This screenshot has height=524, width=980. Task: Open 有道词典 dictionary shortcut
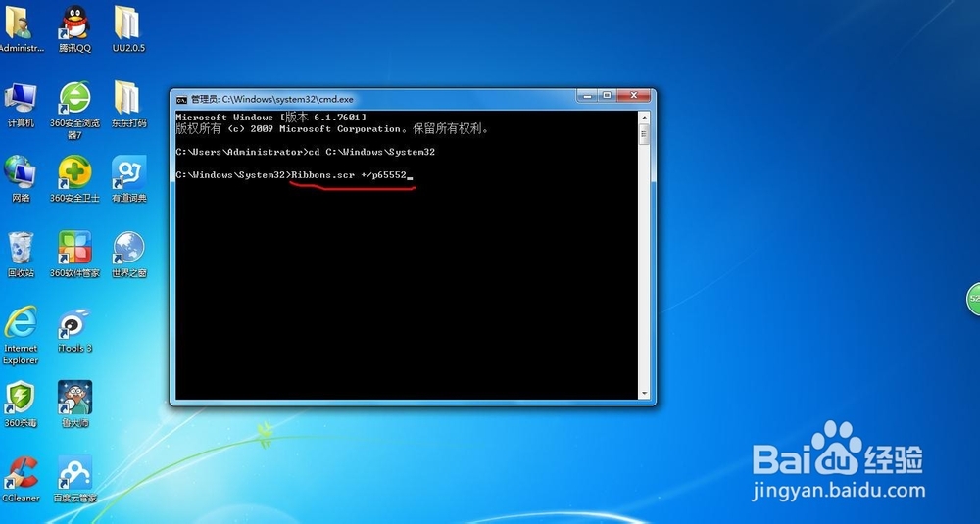coord(128,179)
